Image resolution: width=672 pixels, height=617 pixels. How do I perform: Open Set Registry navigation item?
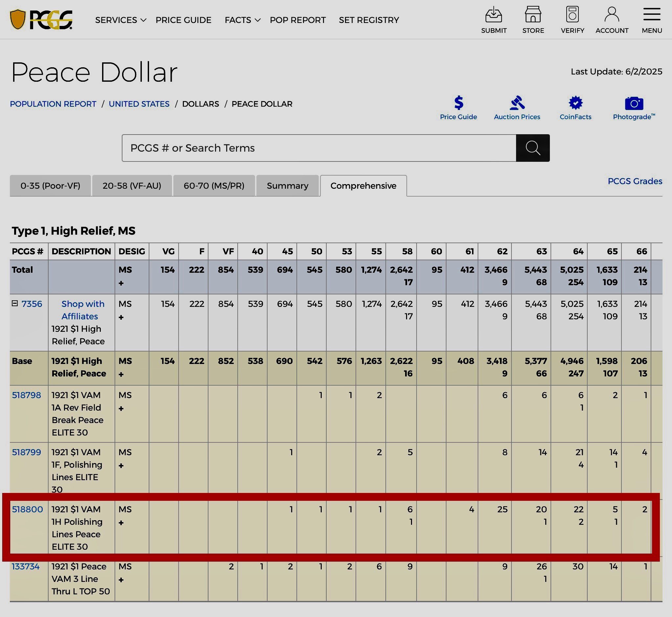369,20
